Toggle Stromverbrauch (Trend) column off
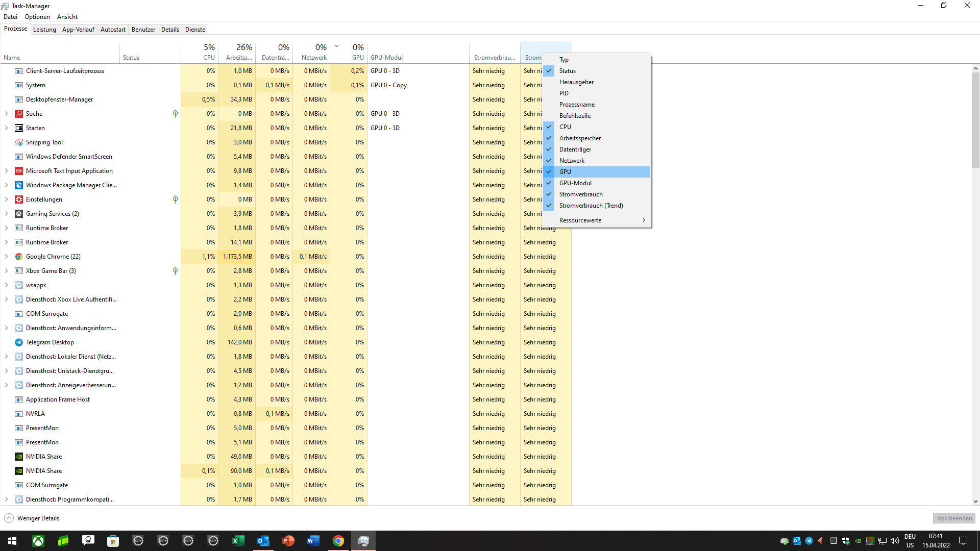980x551 pixels. click(x=591, y=206)
